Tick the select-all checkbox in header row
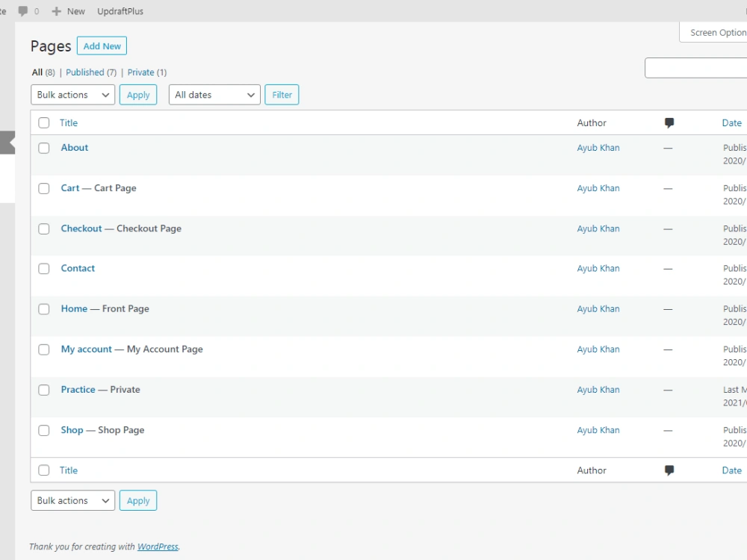 (44, 123)
